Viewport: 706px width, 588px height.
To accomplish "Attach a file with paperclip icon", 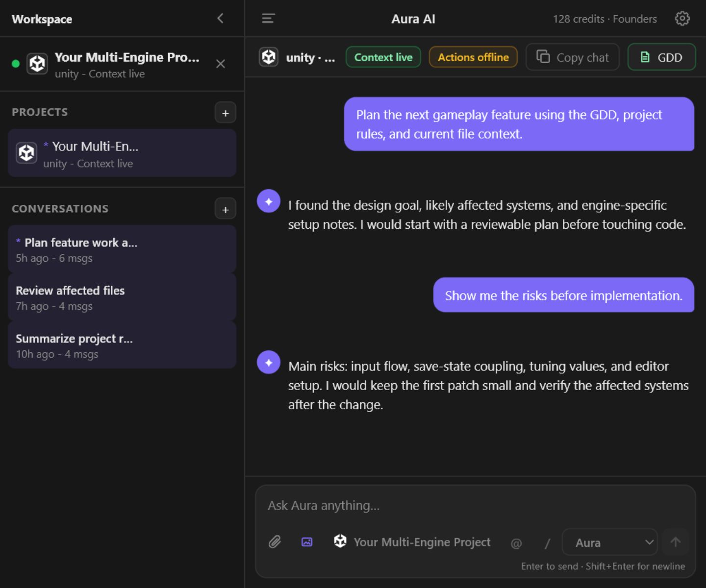I will [x=275, y=542].
